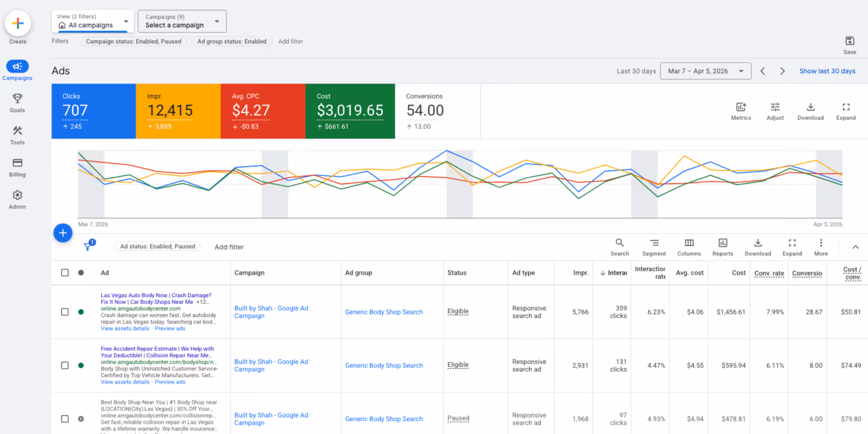Viewport: 868px width, 434px height.
Task: Open the Conversions metric card selector
Action: coord(437,111)
